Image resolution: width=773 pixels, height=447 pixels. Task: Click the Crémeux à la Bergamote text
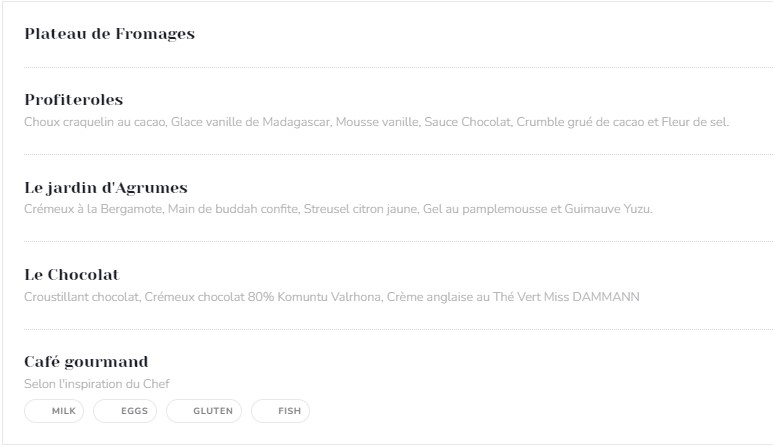pyautogui.click(x=94, y=209)
